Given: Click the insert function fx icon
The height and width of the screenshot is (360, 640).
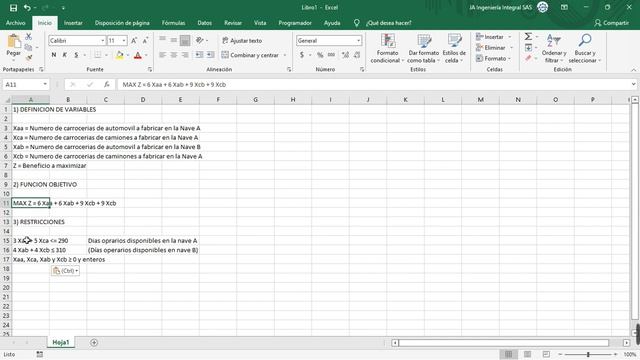Looking at the screenshot, I should (x=107, y=84).
